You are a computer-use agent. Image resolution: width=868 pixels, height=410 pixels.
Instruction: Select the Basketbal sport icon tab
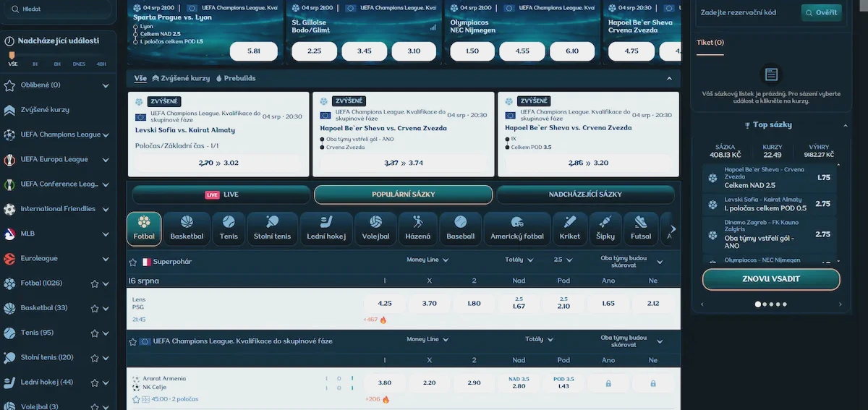point(187,228)
